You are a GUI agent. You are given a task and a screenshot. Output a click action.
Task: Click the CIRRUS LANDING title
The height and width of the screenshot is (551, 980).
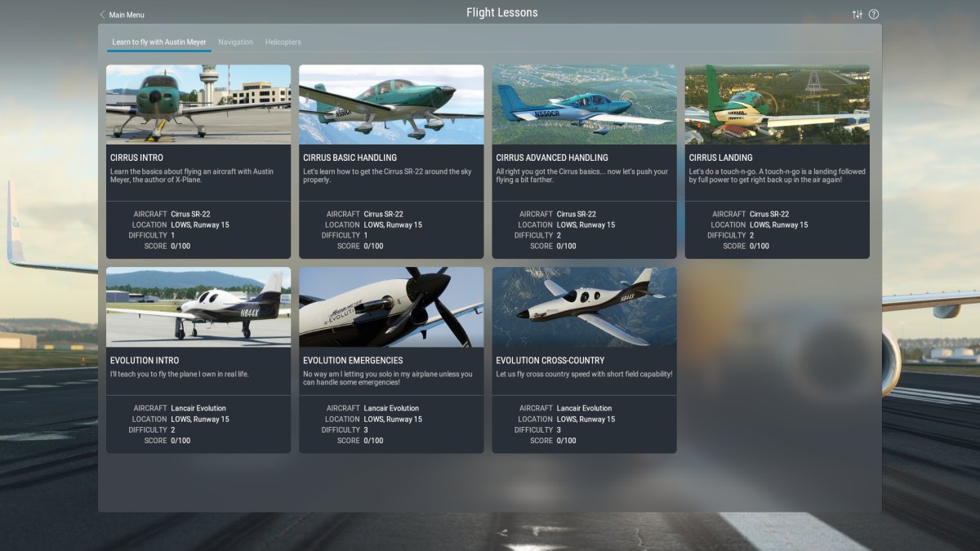click(x=721, y=158)
